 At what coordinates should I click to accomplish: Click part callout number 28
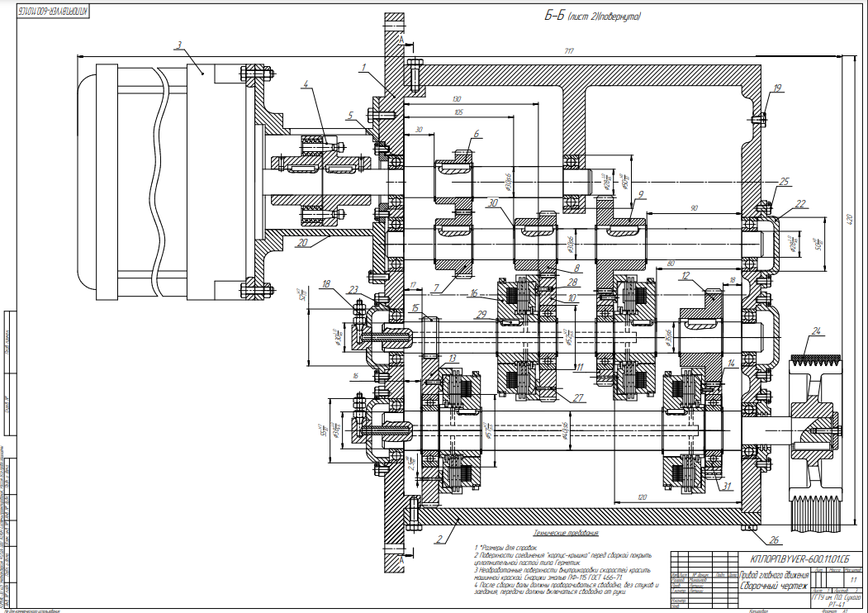click(x=572, y=283)
